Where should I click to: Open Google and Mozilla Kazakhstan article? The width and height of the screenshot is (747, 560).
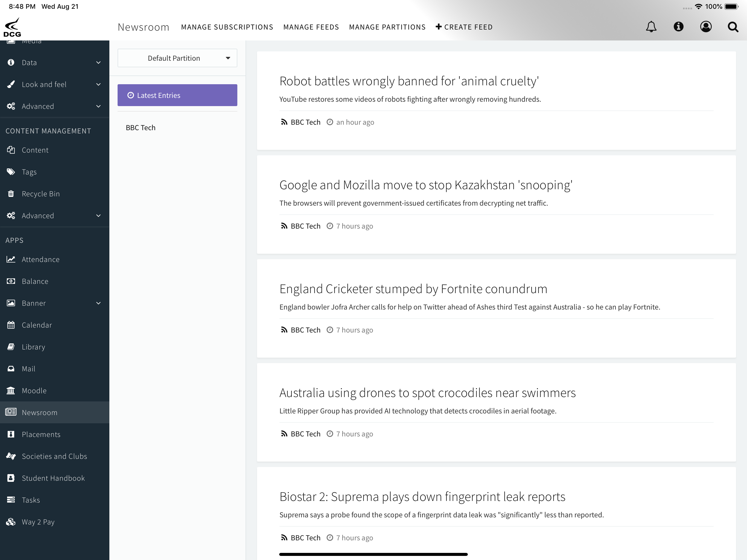click(426, 185)
